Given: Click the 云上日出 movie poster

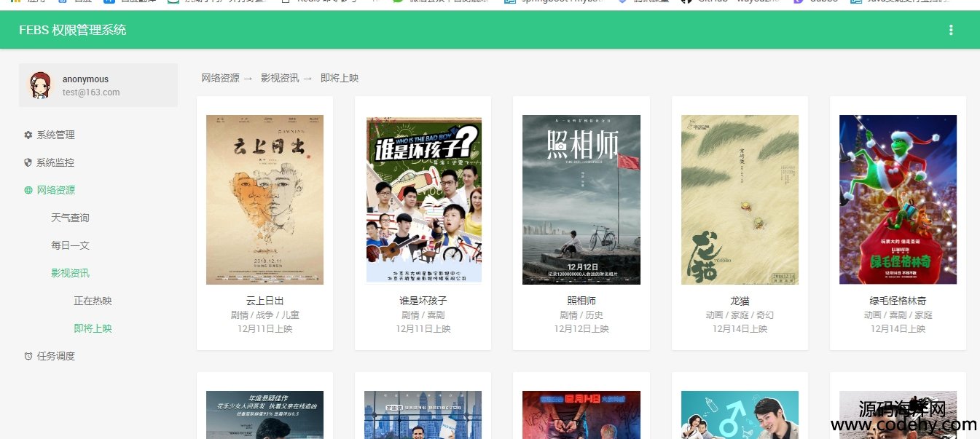Looking at the screenshot, I should click(264, 199).
